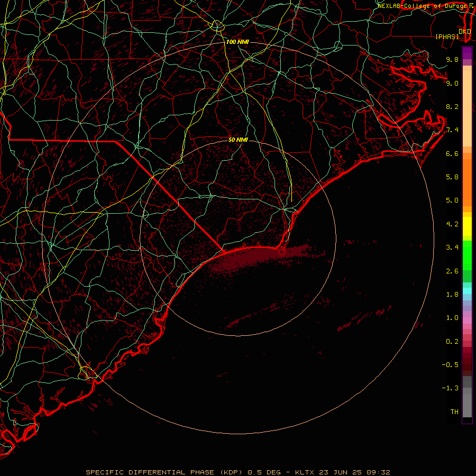Click the 4.2 value on the color scale
476x476 pixels.
pyautogui.click(x=452, y=224)
